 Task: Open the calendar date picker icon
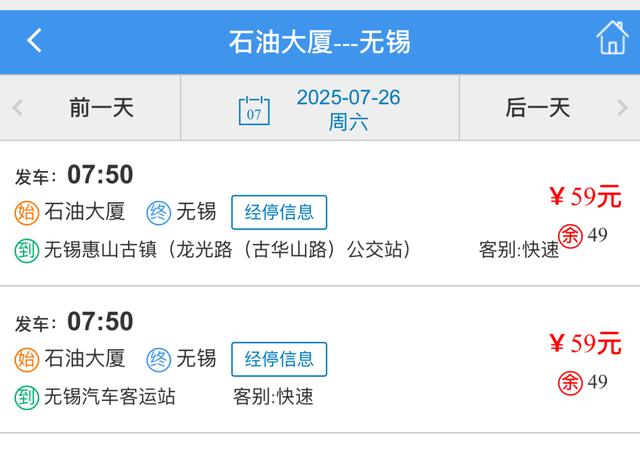click(x=254, y=110)
